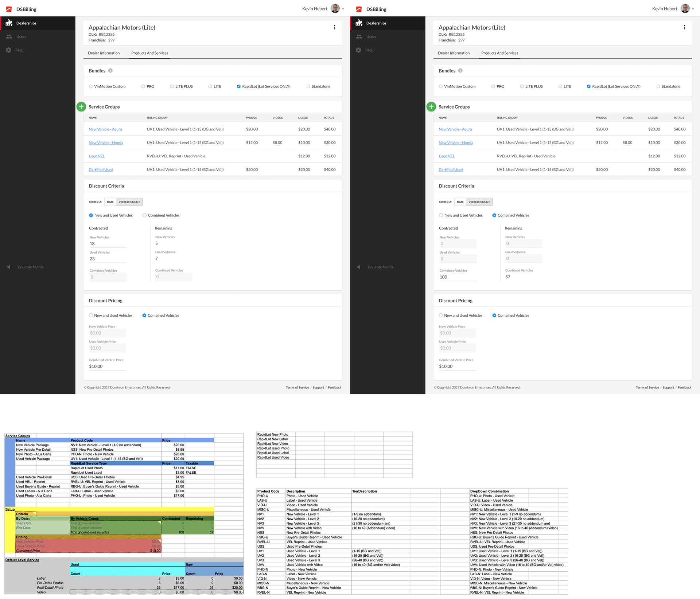Open Kevin Hebert user dropdown arrow in right header
Viewport: 700px width, 599px height.
[x=693, y=9]
